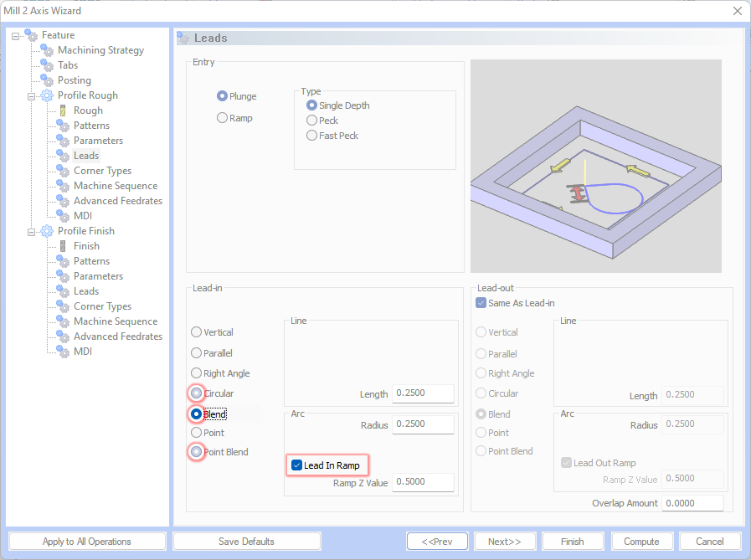This screenshot has width=751, height=560.
Task: Open Machining Strategy tree page
Action: pyautogui.click(x=100, y=50)
